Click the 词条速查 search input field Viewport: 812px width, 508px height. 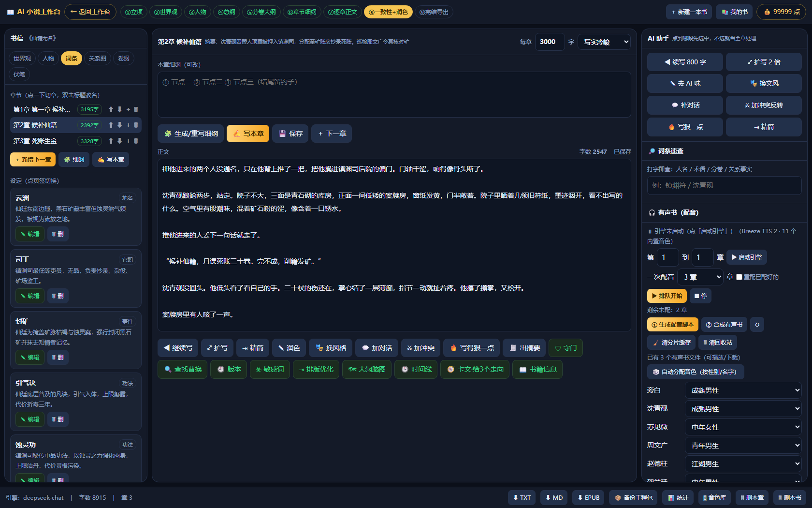(724, 185)
